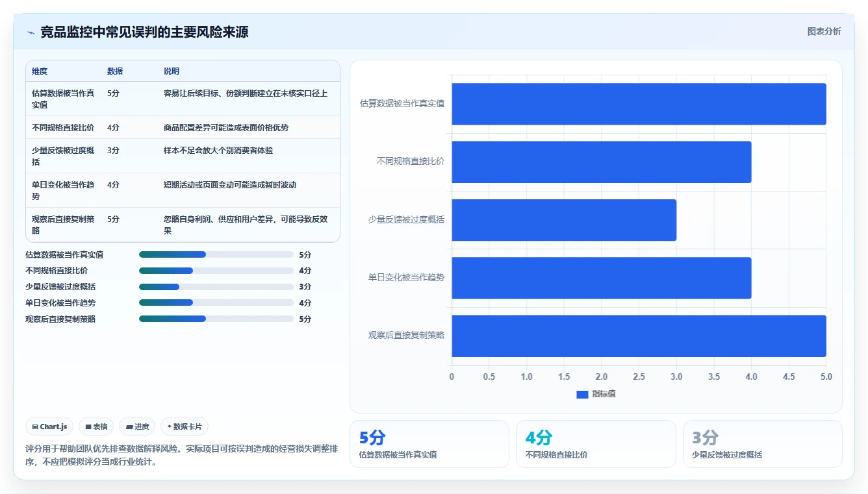
Task: Click the 估算数据被当作真实值 progress bar
Action: click(216, 254)
